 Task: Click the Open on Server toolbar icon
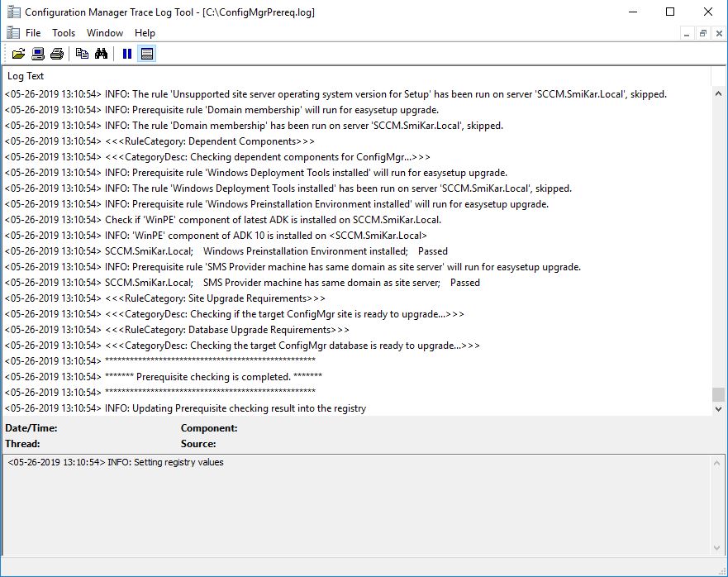(38, 54)
